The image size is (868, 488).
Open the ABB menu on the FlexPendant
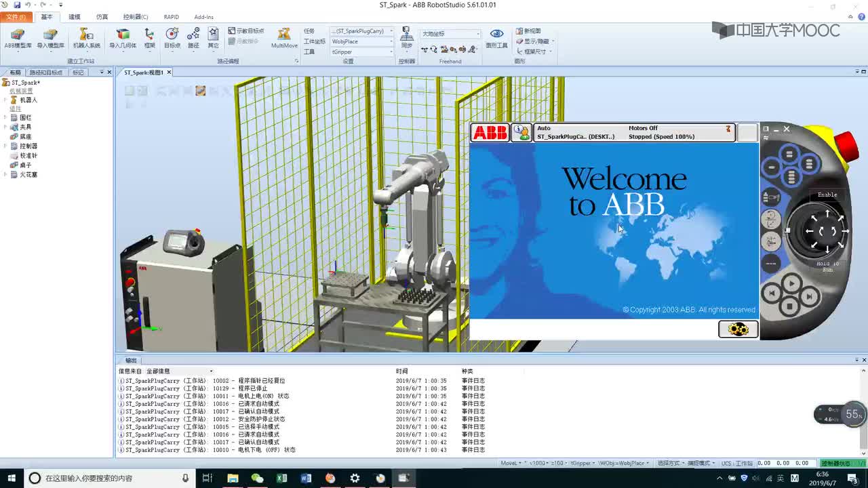point(490,133)
